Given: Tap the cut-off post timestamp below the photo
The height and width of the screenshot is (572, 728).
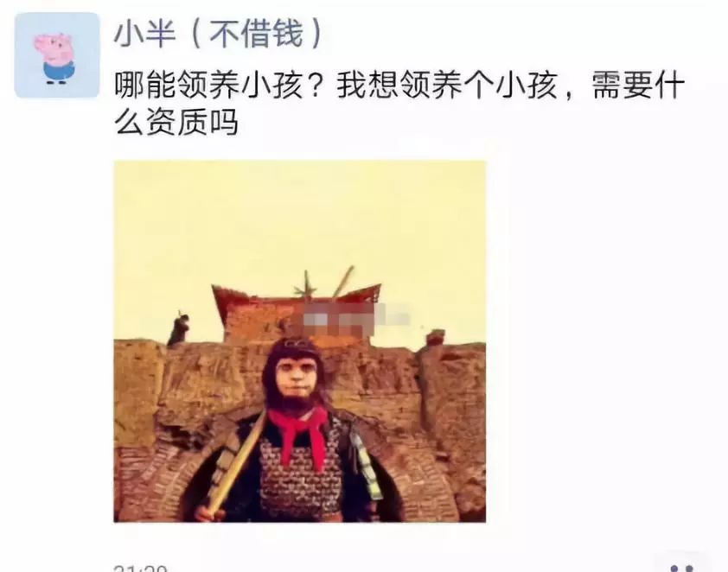Looking at the screenshot, I should click(x=140, y=568).
